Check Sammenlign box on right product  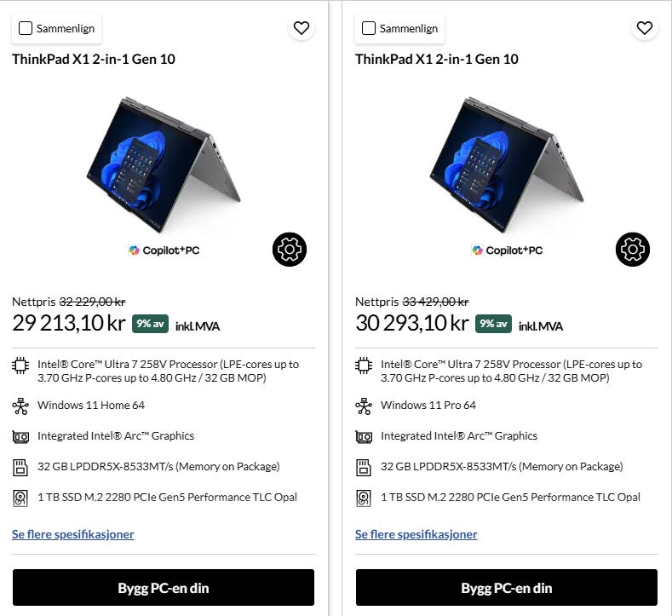369,28
